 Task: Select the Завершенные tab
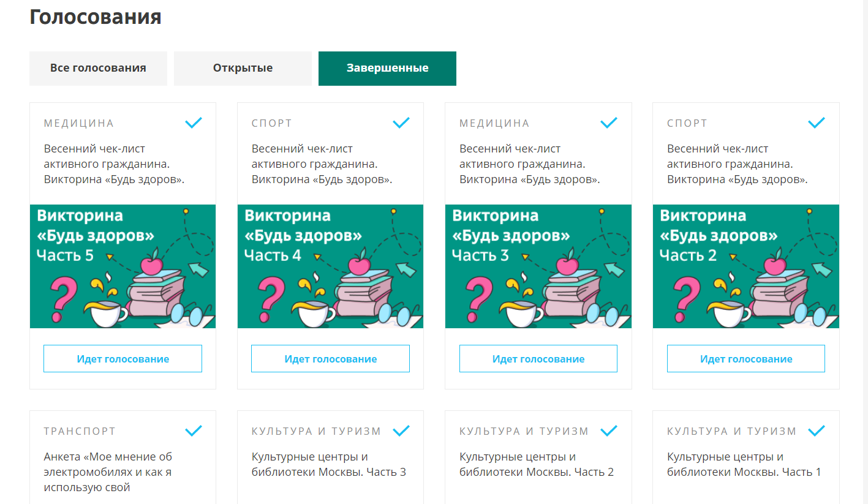pos(387,68)
